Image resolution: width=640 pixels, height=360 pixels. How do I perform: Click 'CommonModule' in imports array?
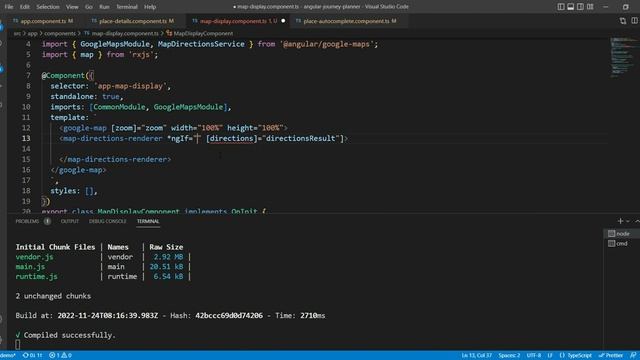(119, 107)
